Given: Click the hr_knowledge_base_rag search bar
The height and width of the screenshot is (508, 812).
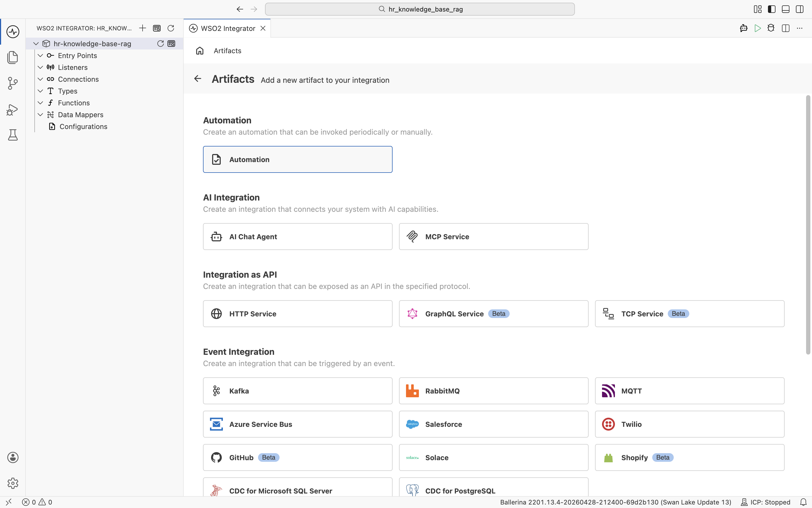Looking at the screenshot, I should [x=420, y=9].
